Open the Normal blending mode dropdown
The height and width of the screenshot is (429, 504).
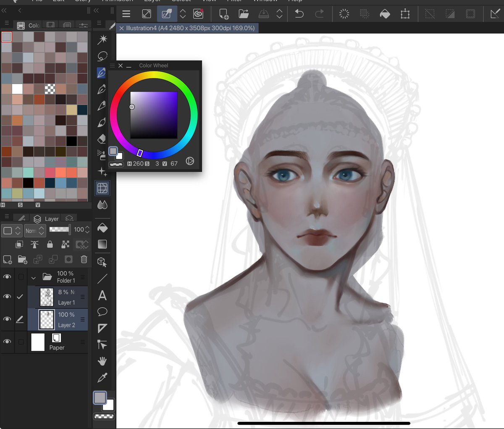click(35, 230)
